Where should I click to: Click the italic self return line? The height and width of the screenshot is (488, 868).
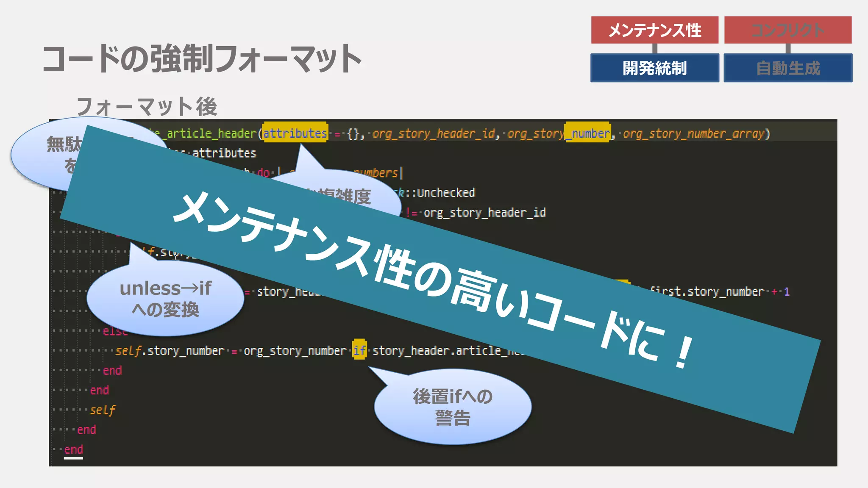(103, 410)
